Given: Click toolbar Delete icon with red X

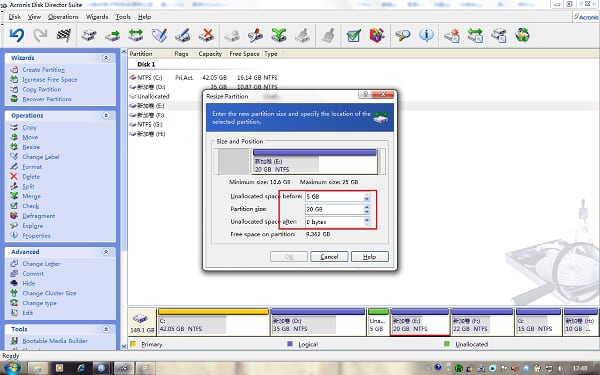Looking at the screenshot, I should point(206,36).
